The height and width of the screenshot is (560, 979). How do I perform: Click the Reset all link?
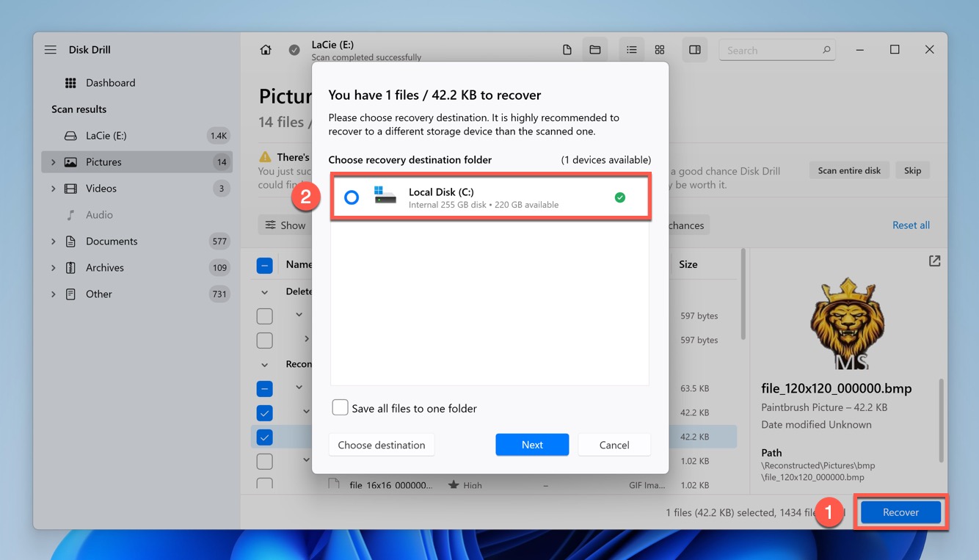911,225
